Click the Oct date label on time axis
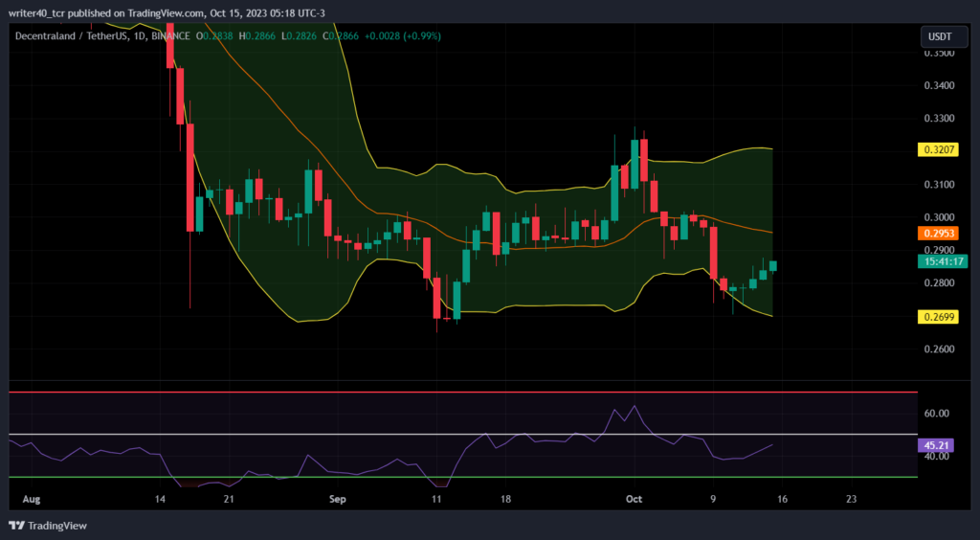Viewport: 980px width, 540px height. pos(635,500)
